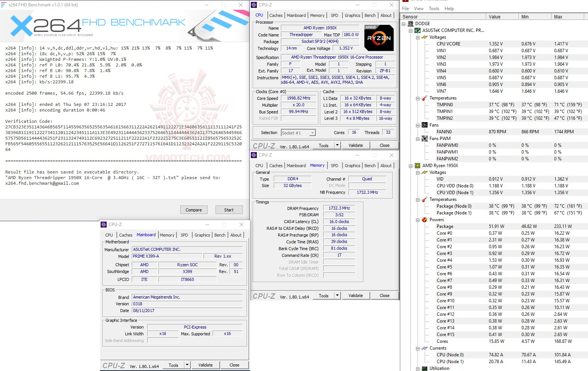Click the Powers flame icon under AMD Ryzen 1950X

424,220
